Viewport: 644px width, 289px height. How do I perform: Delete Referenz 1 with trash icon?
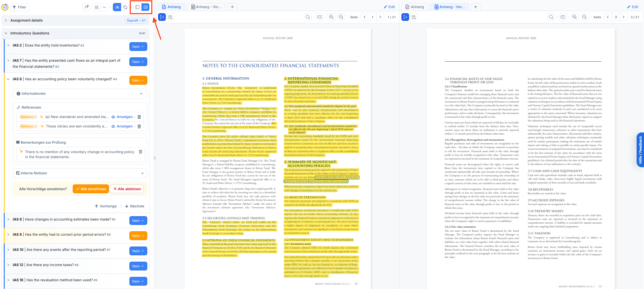click(139, 117)
